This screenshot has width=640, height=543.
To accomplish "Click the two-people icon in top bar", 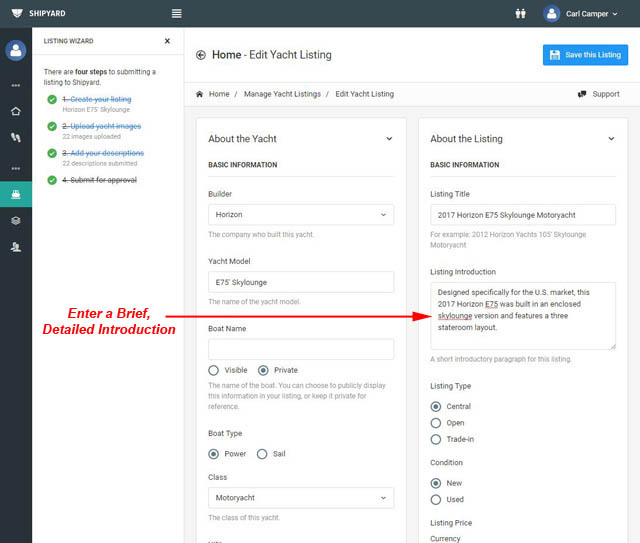I will coord(520,14).
